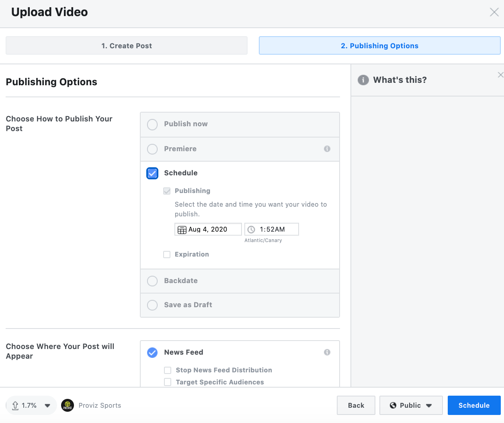Screen dimensions: 504x423
Task: Click the clock icon in time field
Action: (x=251, y=230)
